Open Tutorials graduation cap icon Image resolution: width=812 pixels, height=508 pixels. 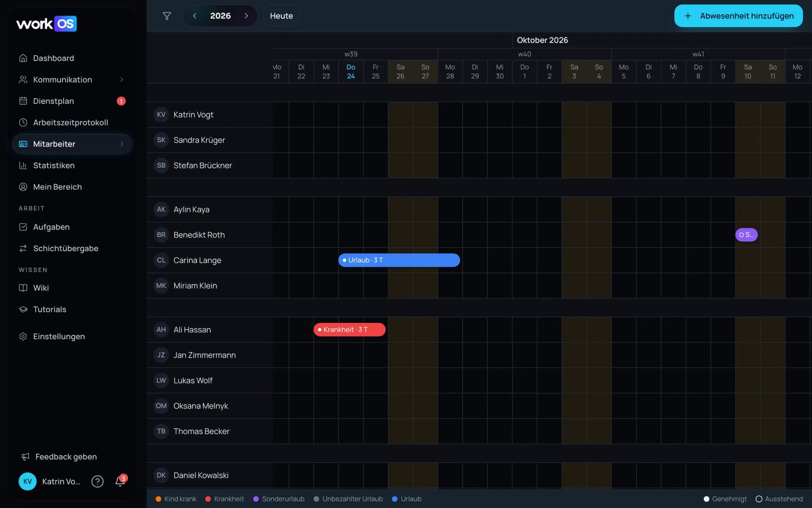point(23,309)
